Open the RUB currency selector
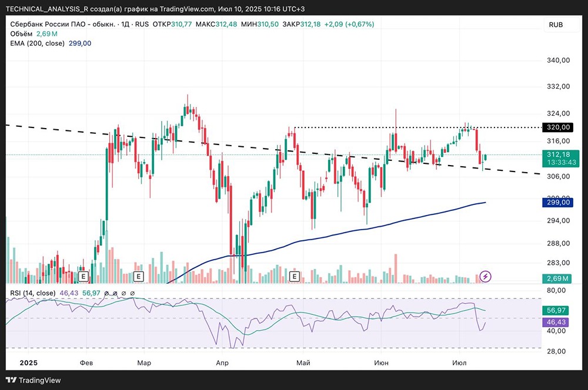 click(x=556, y=25)
